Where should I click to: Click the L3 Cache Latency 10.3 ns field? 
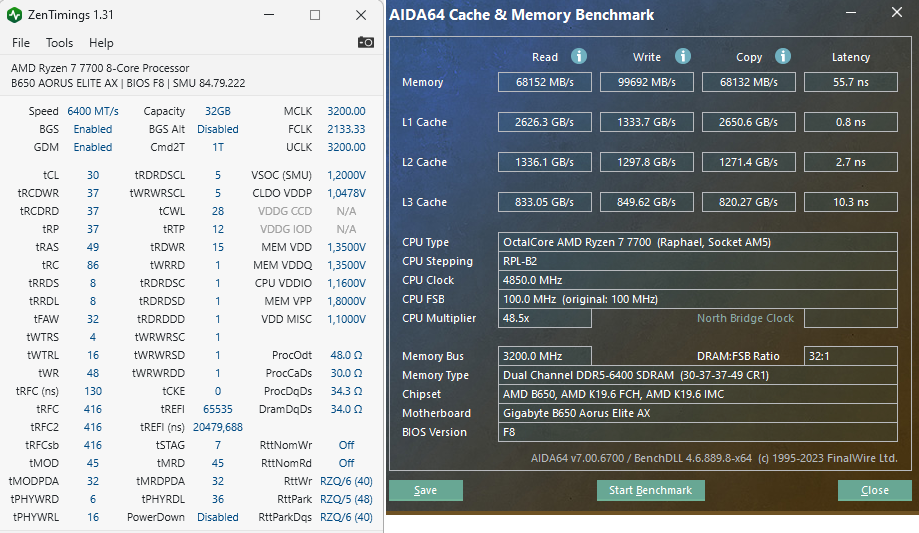850,202
